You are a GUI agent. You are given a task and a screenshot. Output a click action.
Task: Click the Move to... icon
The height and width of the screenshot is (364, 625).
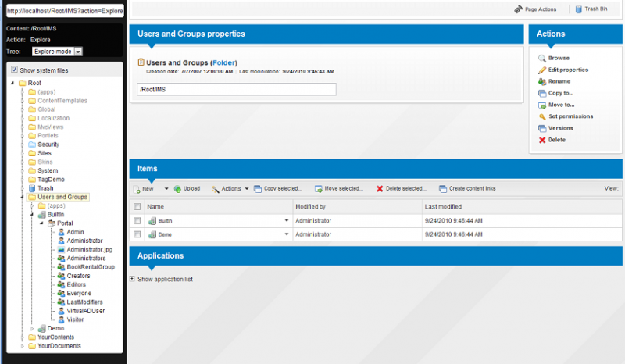542,105
